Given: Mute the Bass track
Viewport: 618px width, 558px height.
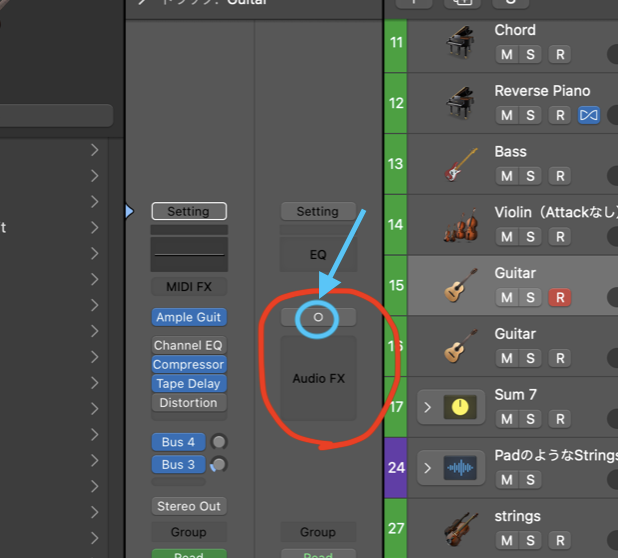Looking at the screenshot, I should coord(507,176).
